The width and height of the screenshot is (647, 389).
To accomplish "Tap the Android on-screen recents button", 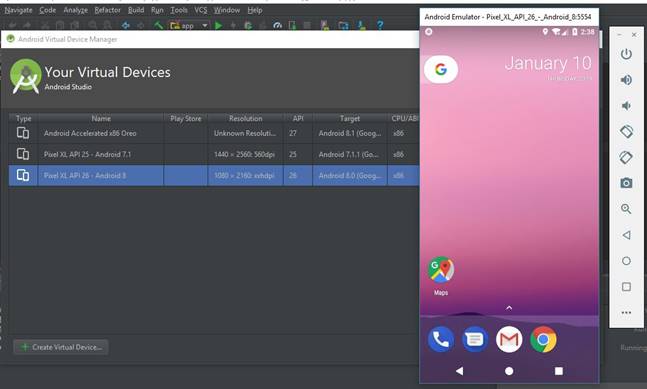I will 558,371.
